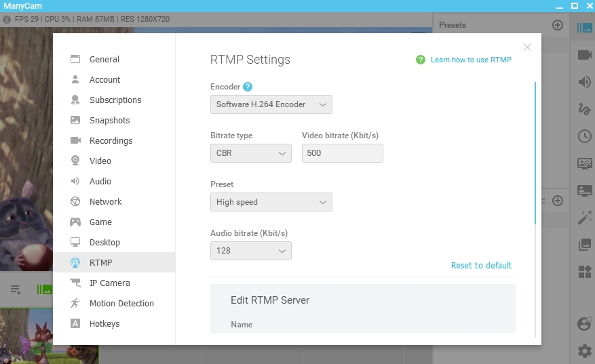Expand the Preset High speed dropdown

point(271,202)
